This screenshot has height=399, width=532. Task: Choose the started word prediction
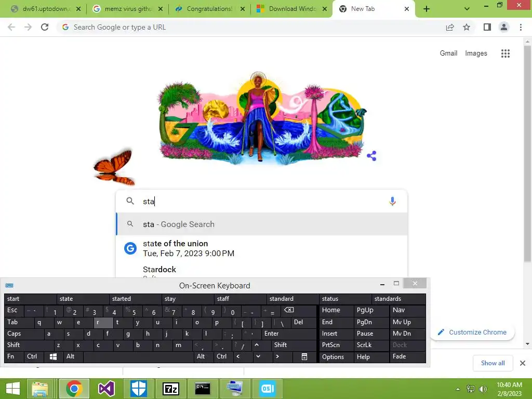(136, 299)
